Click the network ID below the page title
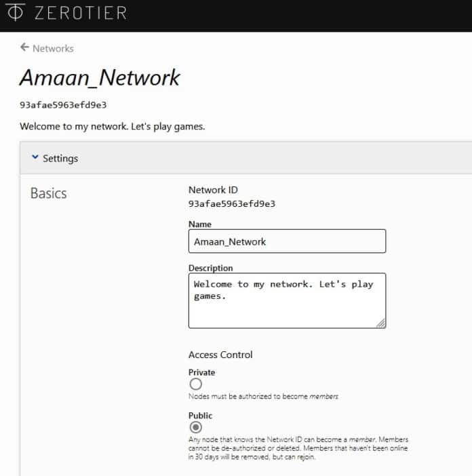Screen dimensions: 472x476 click(x=63, y=105)
